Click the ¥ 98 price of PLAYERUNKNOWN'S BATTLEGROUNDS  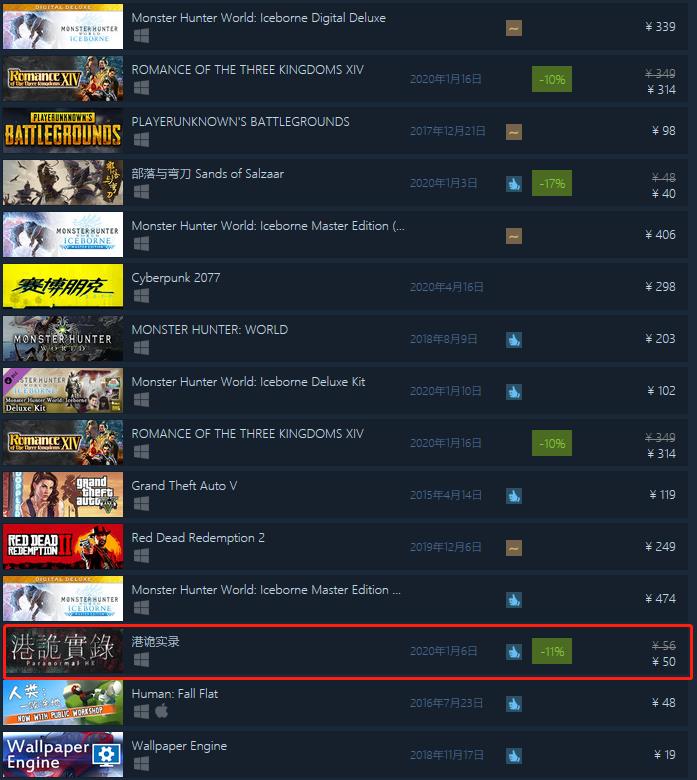[664, 131]
